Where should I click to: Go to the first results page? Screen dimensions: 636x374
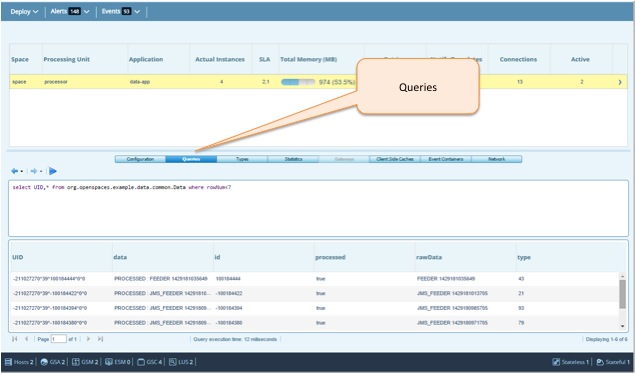coord(15,339)
